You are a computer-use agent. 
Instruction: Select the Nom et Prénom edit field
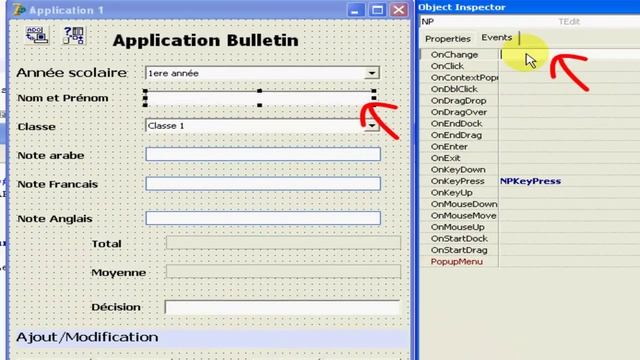[x=260, y=98]
